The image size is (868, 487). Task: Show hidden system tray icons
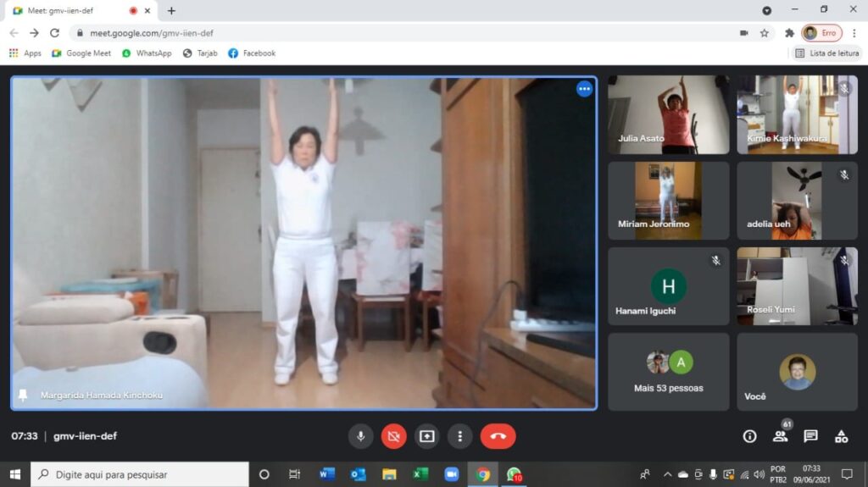(x=667, y=474)
